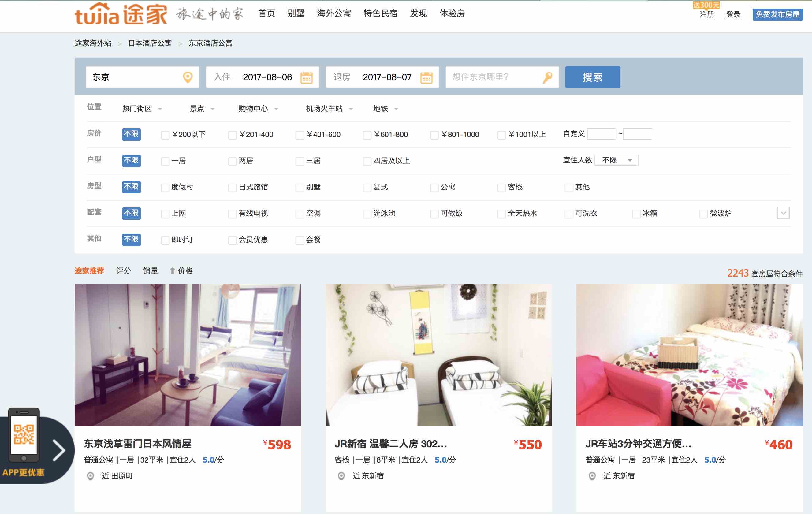This screenshot has height=514, width=812.
Task: Click the location pin icon in the 东京 field
Action: [188, 77]
